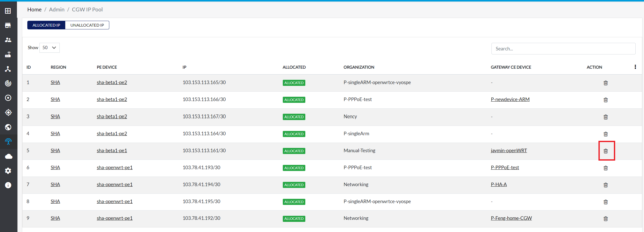The width and height of the screenshot is (644, 232).
Task: Open the cloud icon in sidebar
Action: click(8, 156)
